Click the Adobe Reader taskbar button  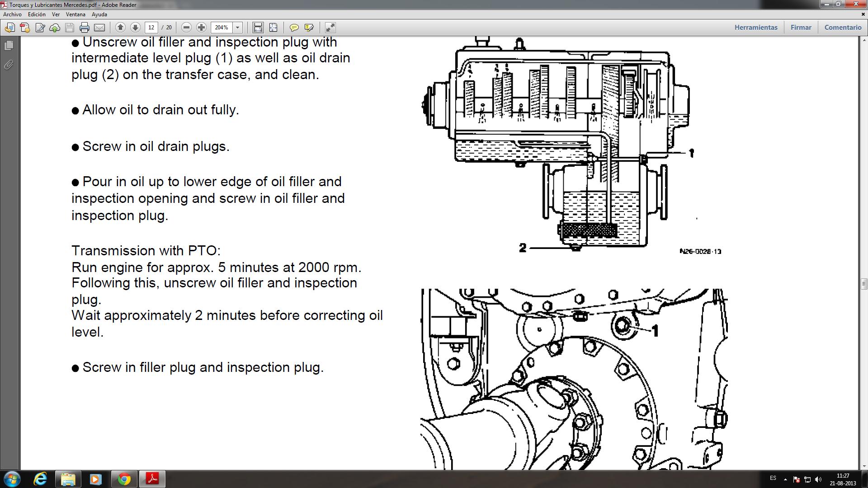tap(152, 479)
